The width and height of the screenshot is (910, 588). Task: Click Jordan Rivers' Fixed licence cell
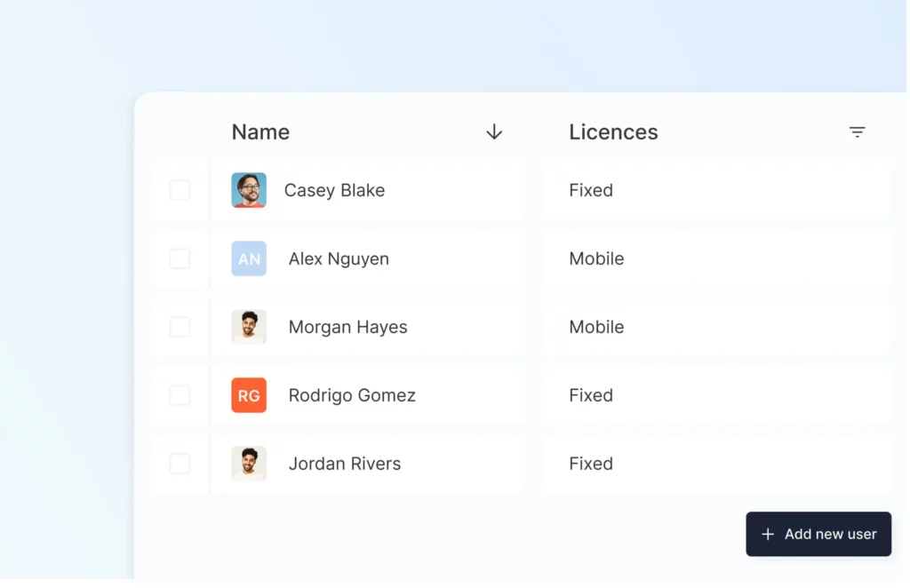591,464
